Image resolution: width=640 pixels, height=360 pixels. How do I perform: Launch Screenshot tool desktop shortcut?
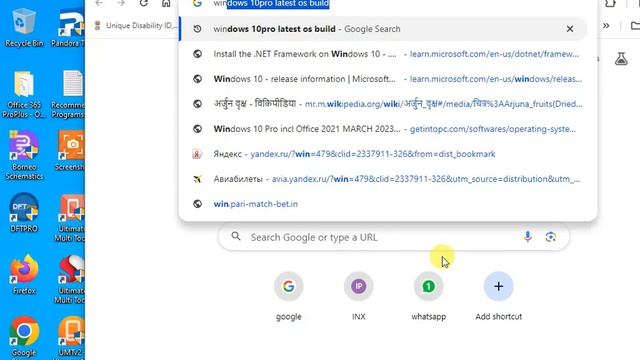click(x=70, y=151)
